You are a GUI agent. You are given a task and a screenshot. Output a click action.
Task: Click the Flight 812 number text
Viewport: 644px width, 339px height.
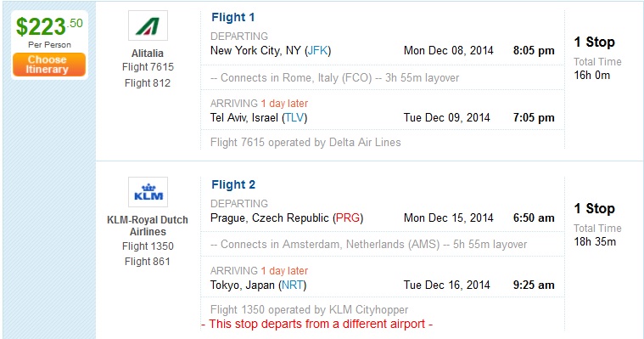pyautogui.click(x=148, y=83)
